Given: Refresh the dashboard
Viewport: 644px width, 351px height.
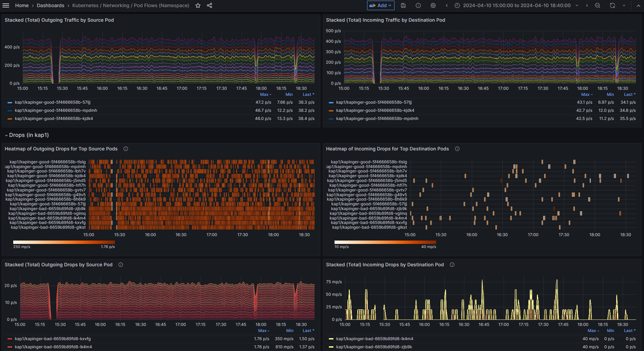Looking at the screenshot, I should coord(612,5).
